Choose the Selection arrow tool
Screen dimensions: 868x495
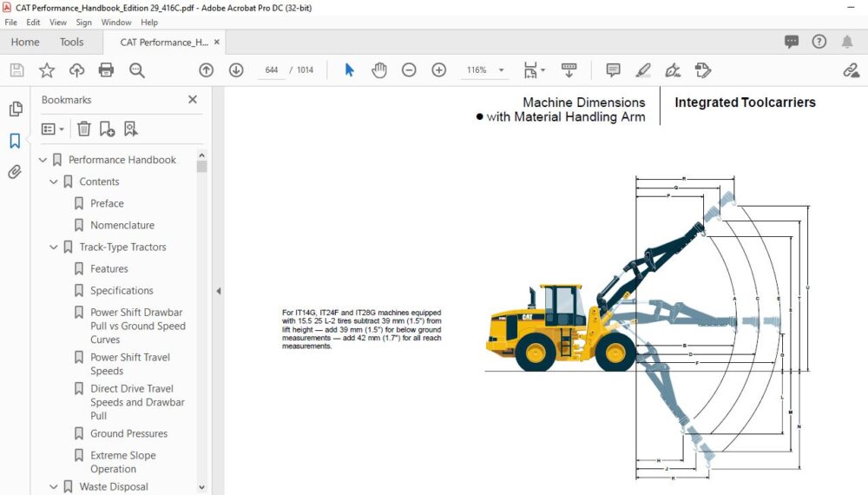tap(349, 69)
